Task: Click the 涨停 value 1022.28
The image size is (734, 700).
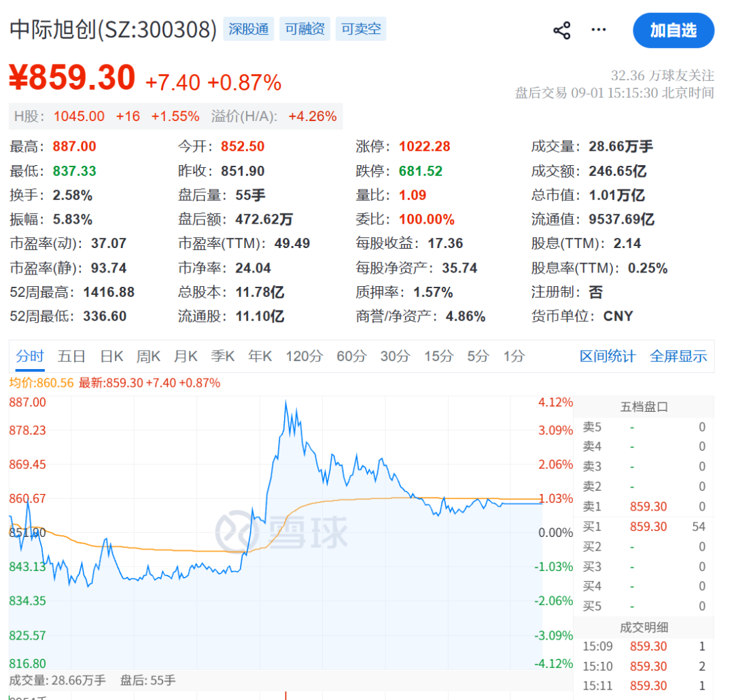Action: point(424,147)
